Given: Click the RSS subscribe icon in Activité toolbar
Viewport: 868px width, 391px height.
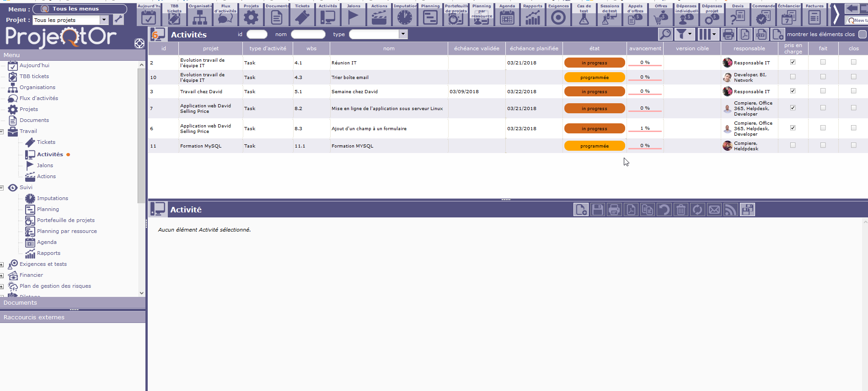Looking at the screenshot, I should [x=731, y=210].
